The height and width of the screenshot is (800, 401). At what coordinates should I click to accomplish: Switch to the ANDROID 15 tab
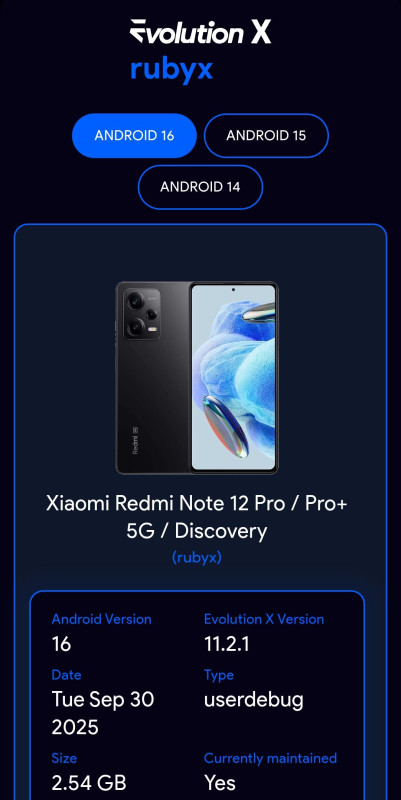(266, 136)
